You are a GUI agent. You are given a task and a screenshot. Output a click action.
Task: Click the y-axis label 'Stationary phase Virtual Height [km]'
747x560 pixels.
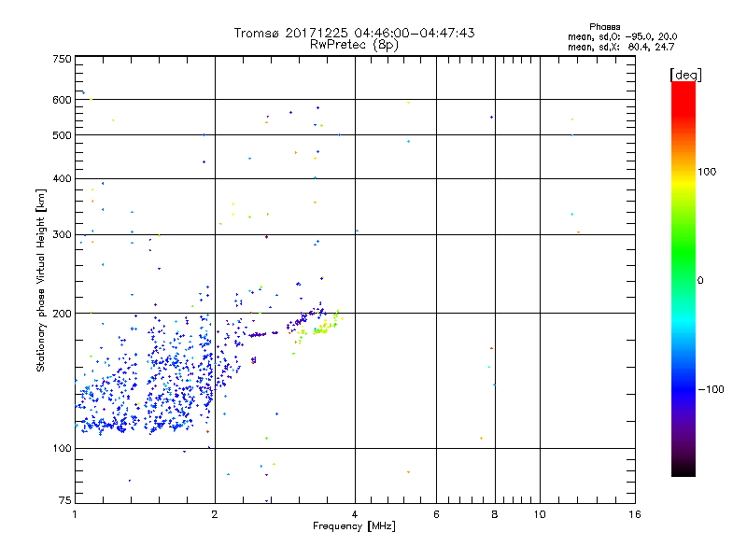point(40,281)
